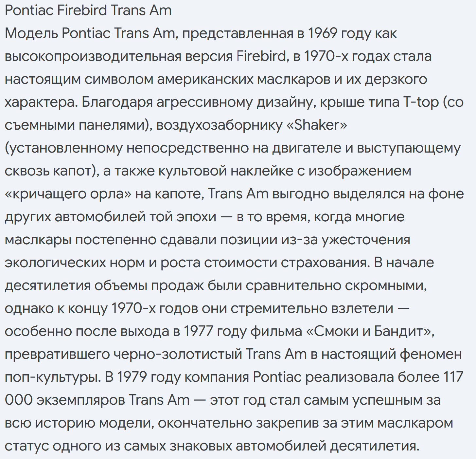The image size is (476, 459).
Task: Click the word высокопроизводительная
Action: (93, 56)
